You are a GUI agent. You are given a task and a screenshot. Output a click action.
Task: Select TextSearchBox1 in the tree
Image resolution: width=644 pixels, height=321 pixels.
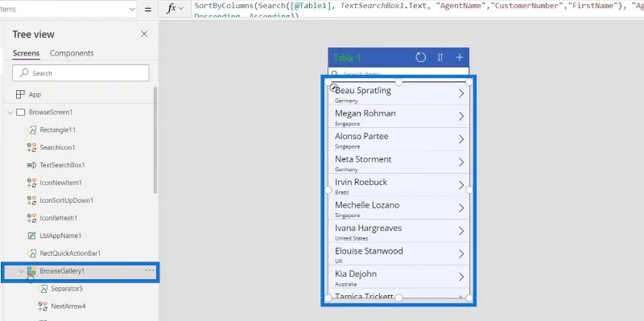62,165
